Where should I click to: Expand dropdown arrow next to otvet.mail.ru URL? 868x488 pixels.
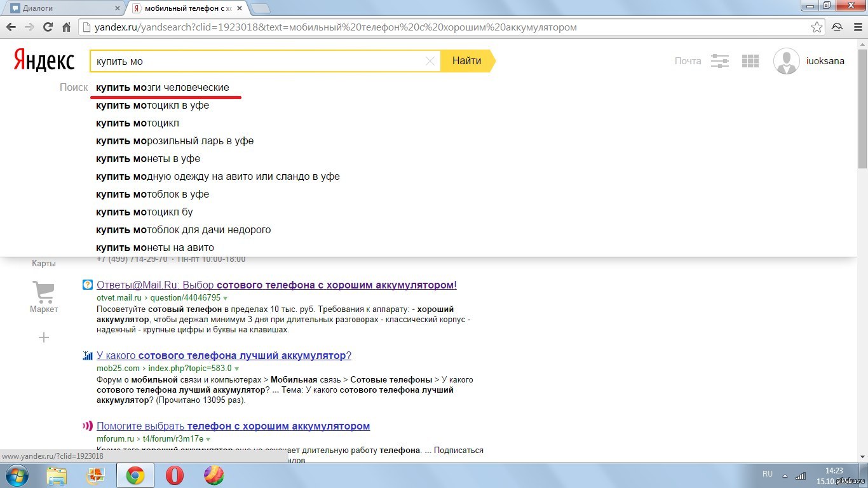[x=225, y=298]
